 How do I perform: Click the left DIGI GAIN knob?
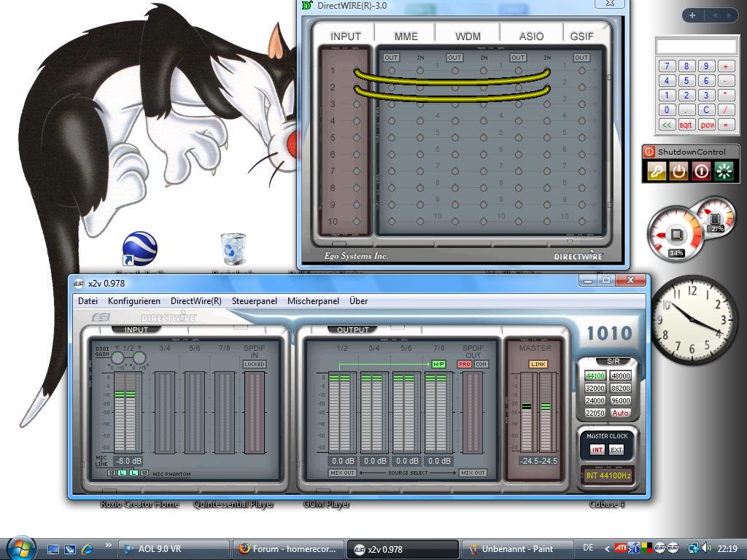[x=117, y=357]
